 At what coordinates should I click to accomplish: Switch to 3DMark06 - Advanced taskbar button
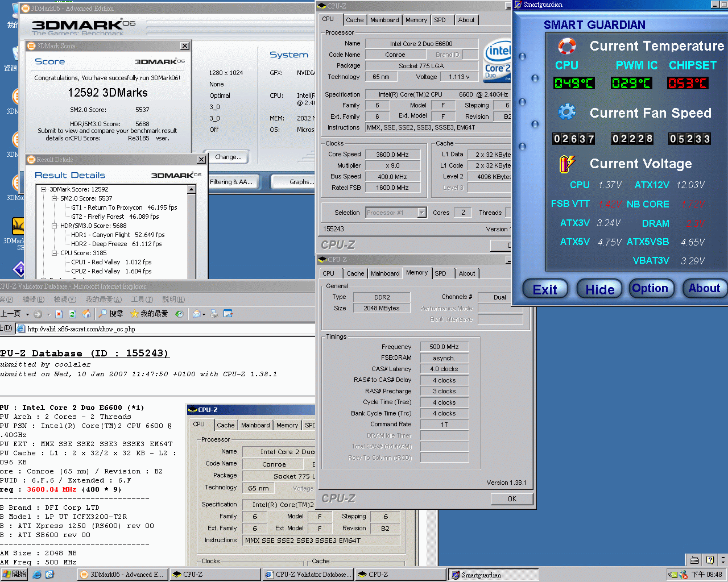pyautogui.click(x=122, y=575)
